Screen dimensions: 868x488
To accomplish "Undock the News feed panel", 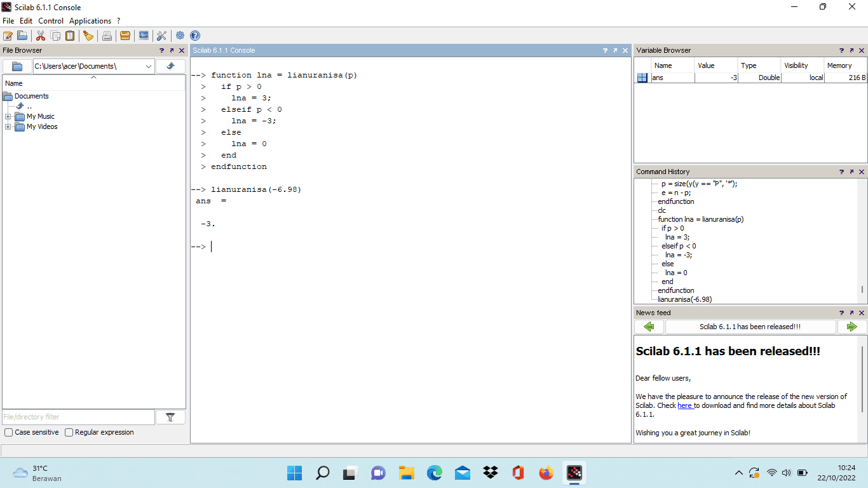I will point(851,313).
